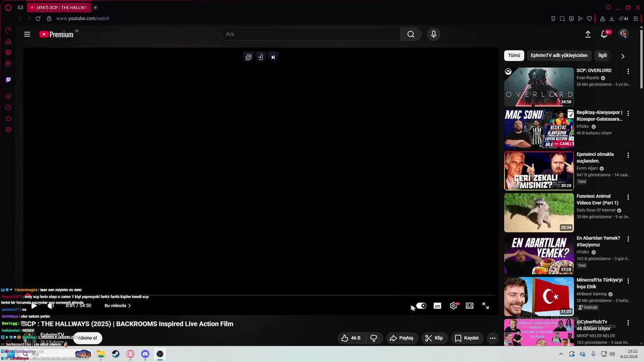644x362 pixels.
Task: Open the notifications bell
Action: click(x=604, y=34)
